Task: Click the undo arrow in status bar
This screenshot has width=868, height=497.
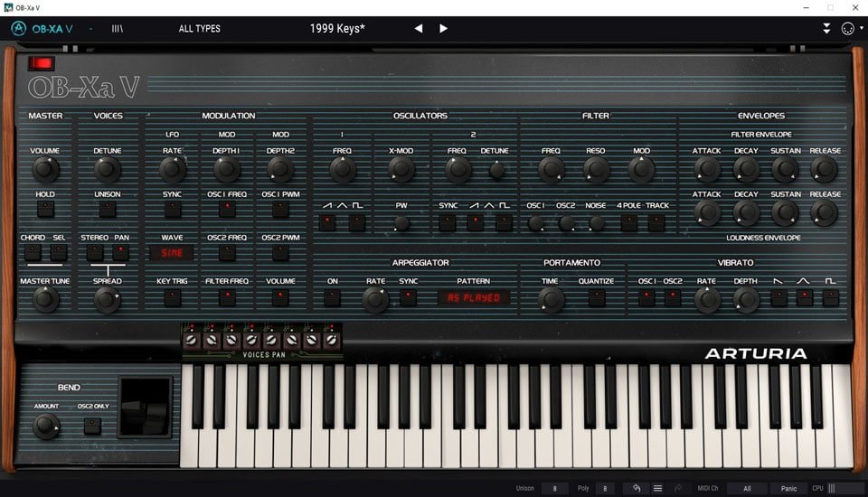Action: tap(637, 488)
